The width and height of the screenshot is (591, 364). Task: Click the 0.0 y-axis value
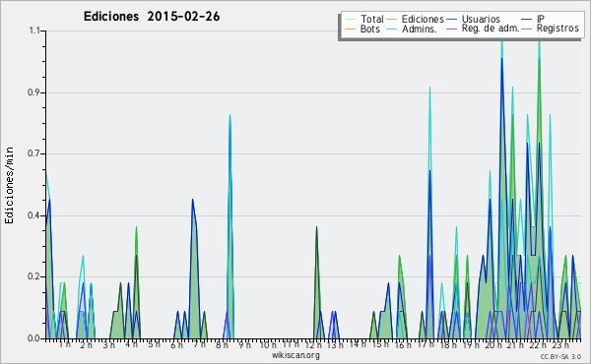click(x=34, y=338)
